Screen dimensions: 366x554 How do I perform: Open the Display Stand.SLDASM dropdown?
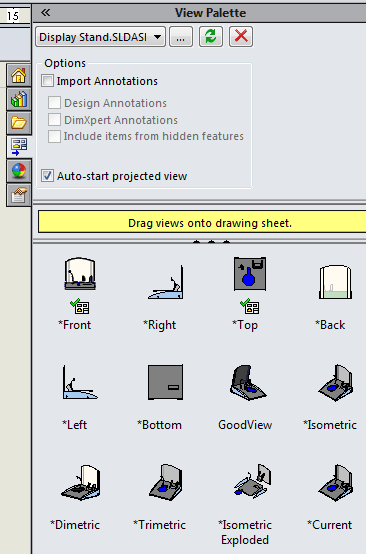click(100, 37)
